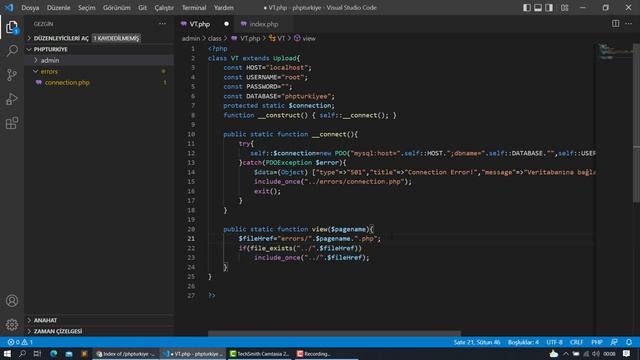Screen dimensions: 640x360
Task: Open the Seçim menu
Action: point(87,7)
